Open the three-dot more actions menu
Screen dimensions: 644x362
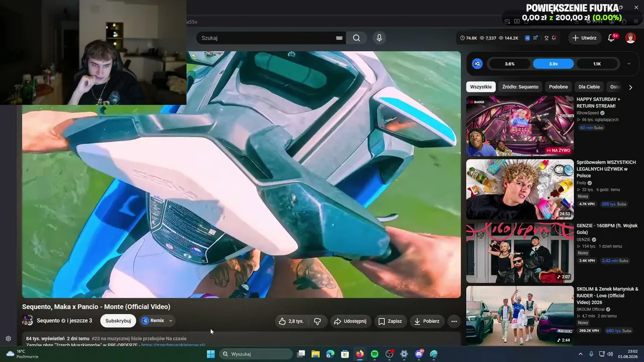[454, 321]
